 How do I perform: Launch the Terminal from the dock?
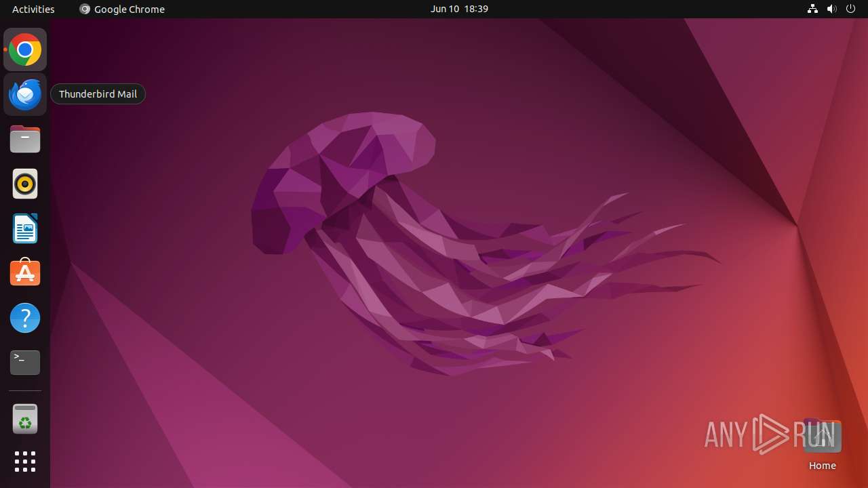(25, 363)
